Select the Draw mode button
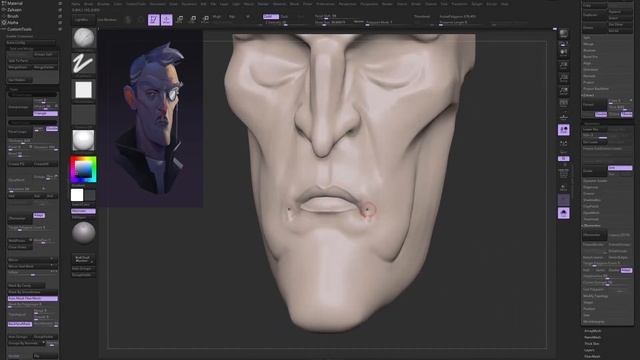This screenshot has height=360, width=640. point(167,20)
